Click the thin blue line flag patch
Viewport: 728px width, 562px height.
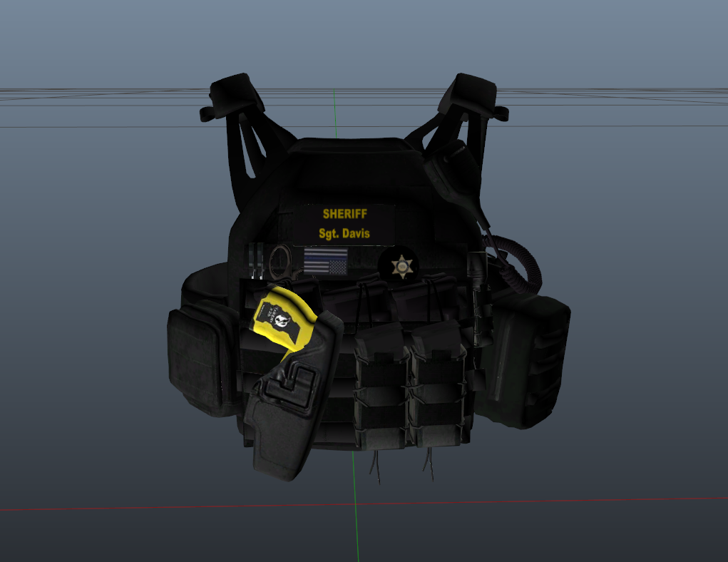coord(326,262)
